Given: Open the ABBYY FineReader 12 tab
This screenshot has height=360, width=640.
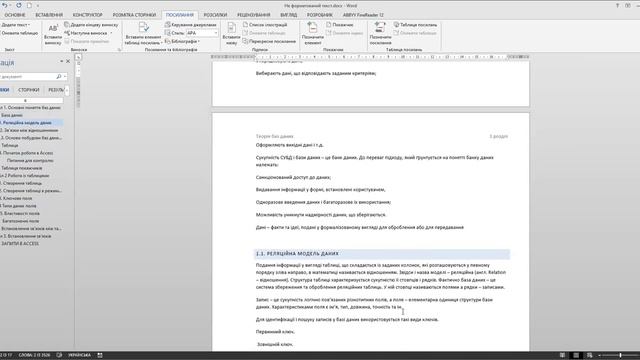Looking at the screenshot, I should [363, 15].
